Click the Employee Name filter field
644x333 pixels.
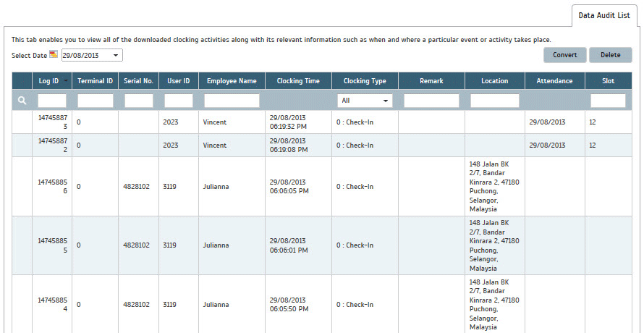(232, 101)
